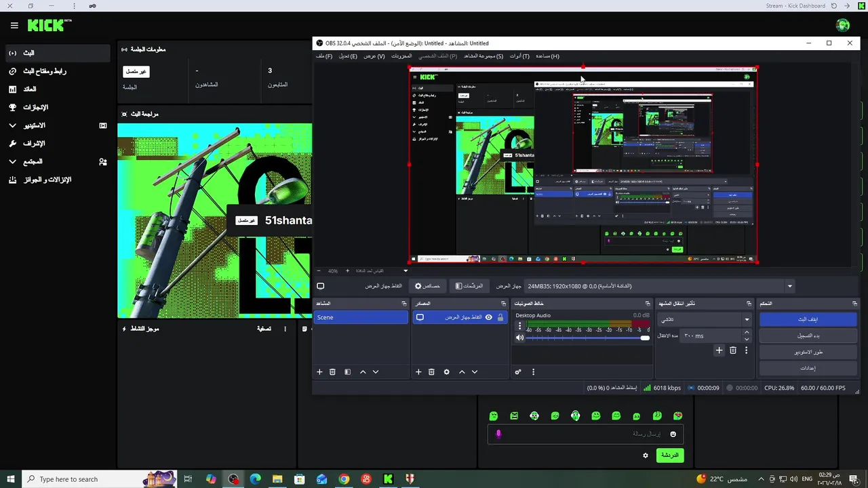Image resolution: width=868 pixels, height=488 pixels.
Task: Click green الدردشة chat button
Action: (x=669, y=455)
